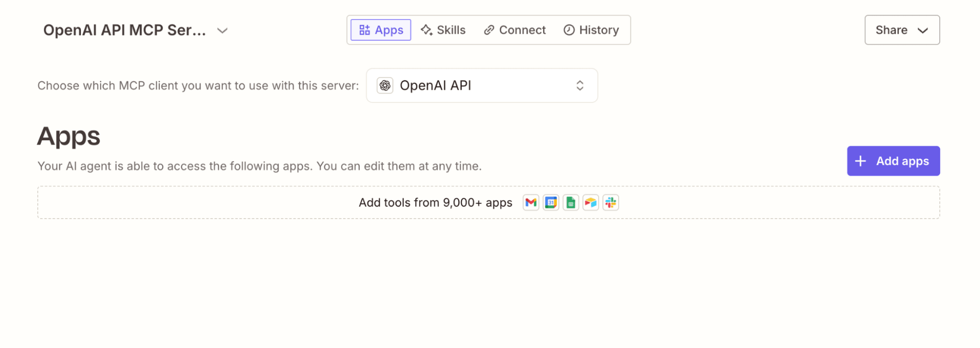The width and height of the screenshot is (980, 348).
Task: Click the Airtable icon
Action: 591,202
